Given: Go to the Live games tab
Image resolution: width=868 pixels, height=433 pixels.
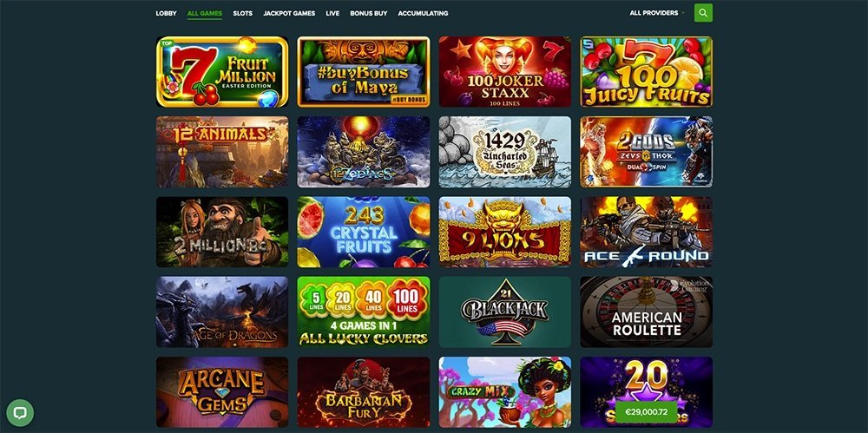Looking at the screenshot, I should pyautogui.click(x=332, y=13).
